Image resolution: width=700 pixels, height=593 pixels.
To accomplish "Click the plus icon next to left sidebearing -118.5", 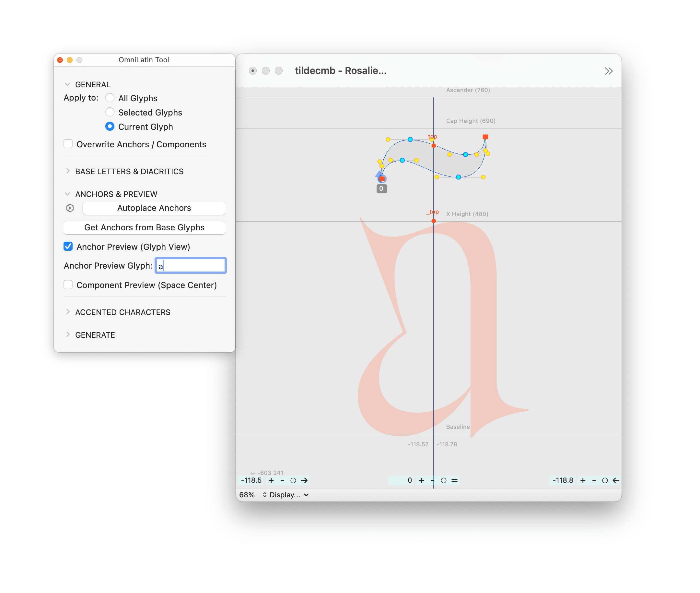I will coord(271,480).
